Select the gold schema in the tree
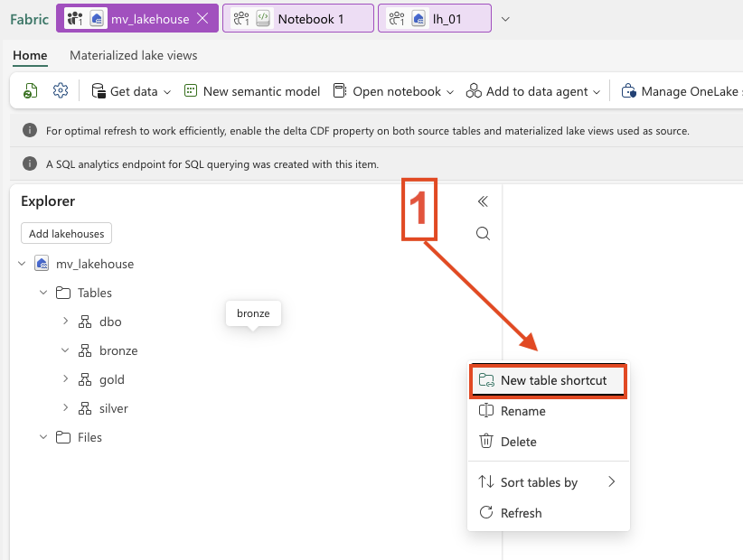 111,379
